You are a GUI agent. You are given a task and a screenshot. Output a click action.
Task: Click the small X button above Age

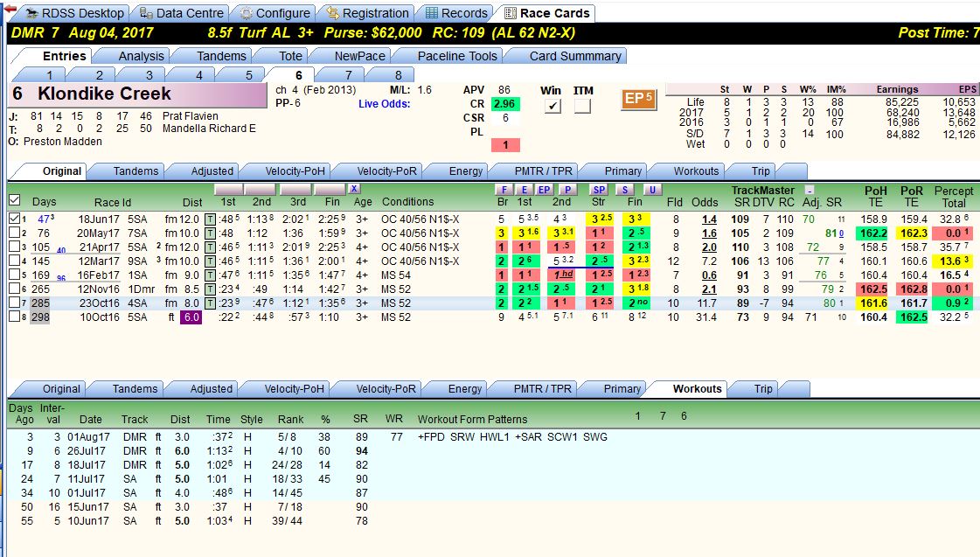coord(354,188)
